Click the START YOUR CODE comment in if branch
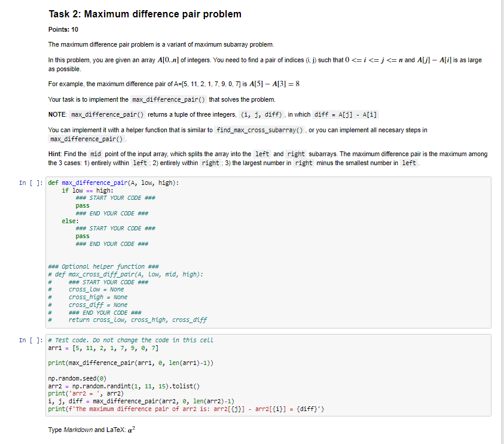Viewport: 504px width, 444px height. [x=117, y=197]
